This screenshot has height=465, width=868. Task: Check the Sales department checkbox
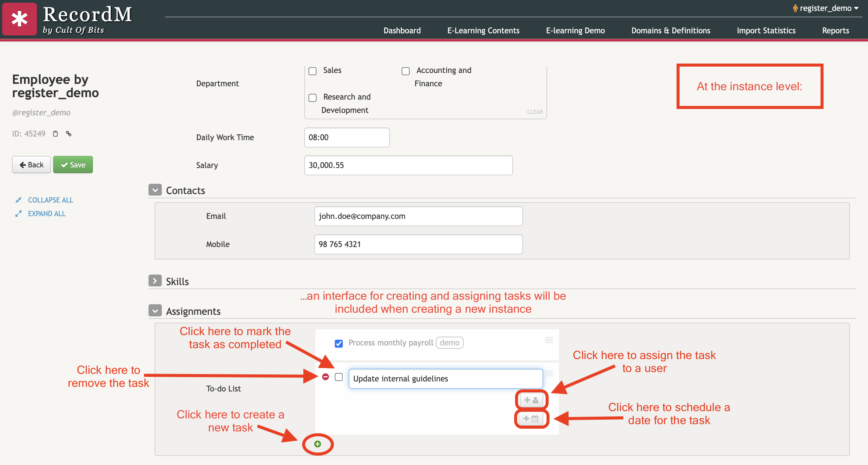pyautogui.click(x=312, y=71)
